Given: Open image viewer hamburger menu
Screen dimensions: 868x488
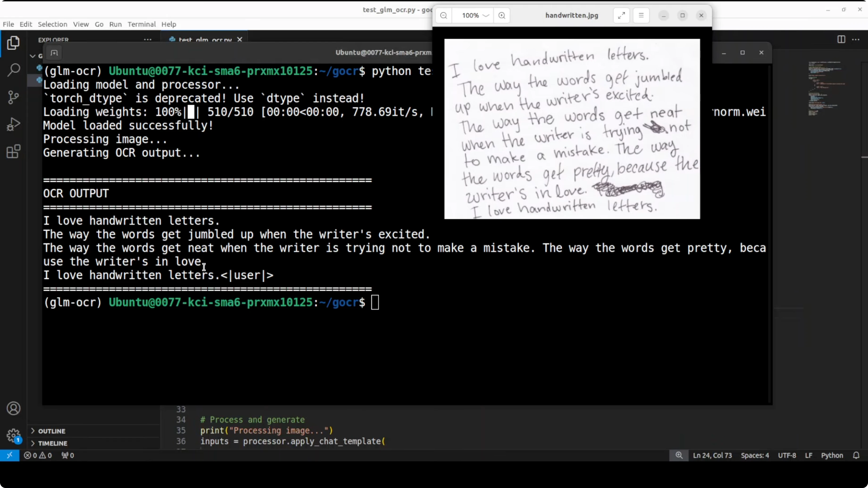Looking at the screenshot, I should pos(641,16).
